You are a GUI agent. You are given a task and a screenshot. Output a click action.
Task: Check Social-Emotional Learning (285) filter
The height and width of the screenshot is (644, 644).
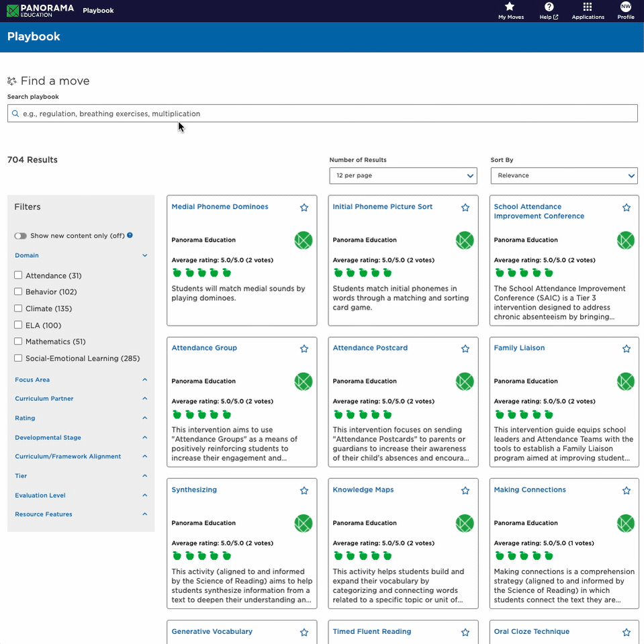[18, 358]
